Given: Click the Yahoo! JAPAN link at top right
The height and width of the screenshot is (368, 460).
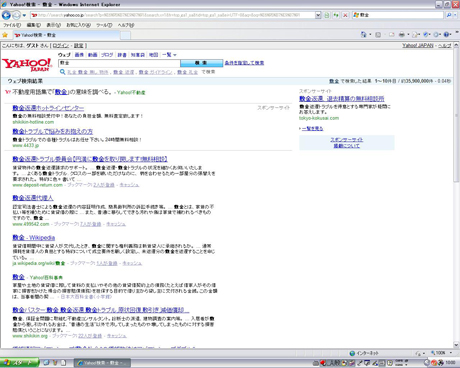Looking at the screenshot, I should coord(418,46).
